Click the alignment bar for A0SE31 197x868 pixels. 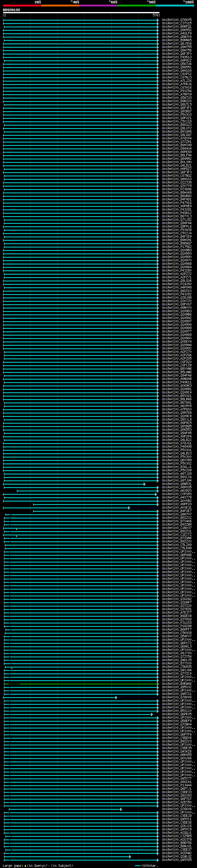pos(67,508)
